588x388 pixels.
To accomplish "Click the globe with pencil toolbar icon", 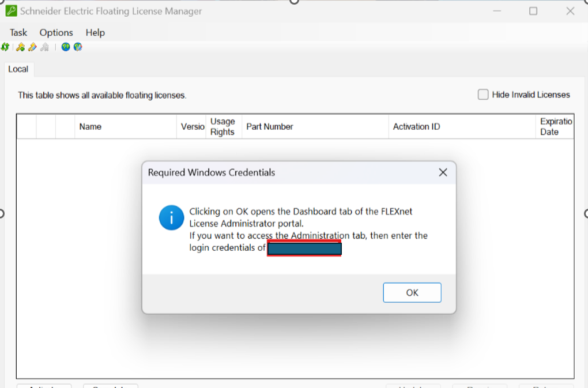I will click(x=78, y=47).
